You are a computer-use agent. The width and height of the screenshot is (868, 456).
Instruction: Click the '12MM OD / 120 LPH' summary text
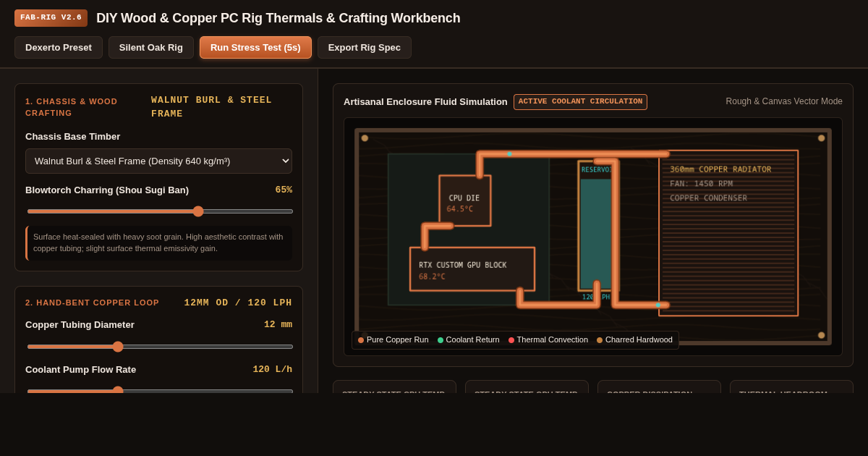238,303
